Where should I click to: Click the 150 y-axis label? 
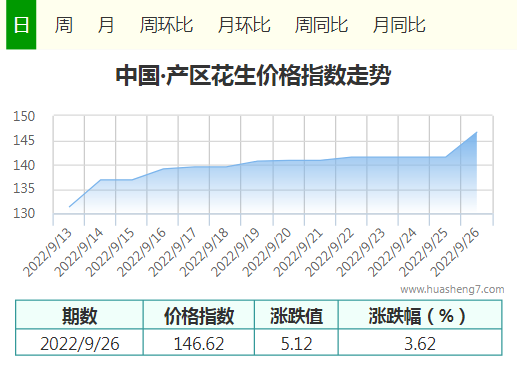tap(24, 116)
